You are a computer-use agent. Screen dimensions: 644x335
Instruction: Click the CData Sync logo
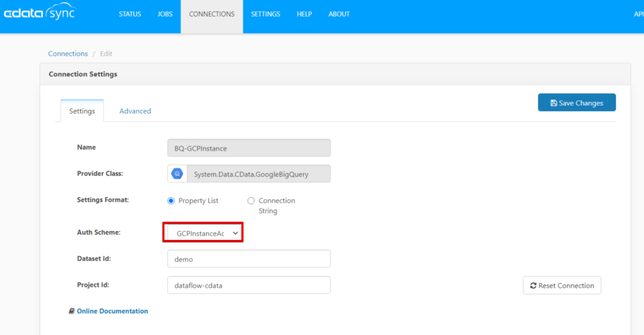[x=39, y=13]
